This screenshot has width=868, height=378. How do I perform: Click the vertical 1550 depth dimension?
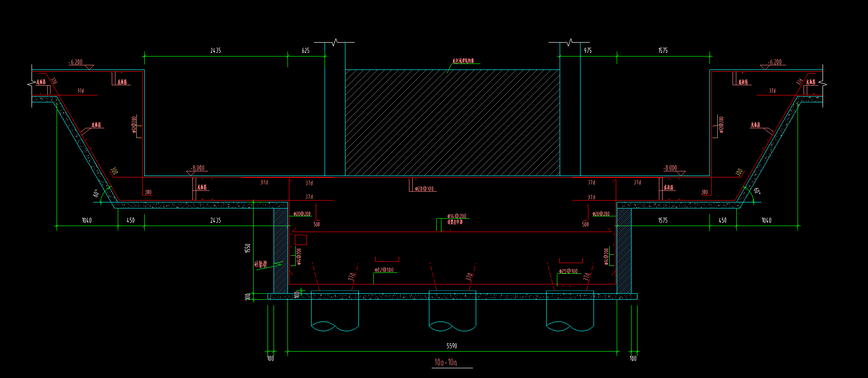(248, 248)
